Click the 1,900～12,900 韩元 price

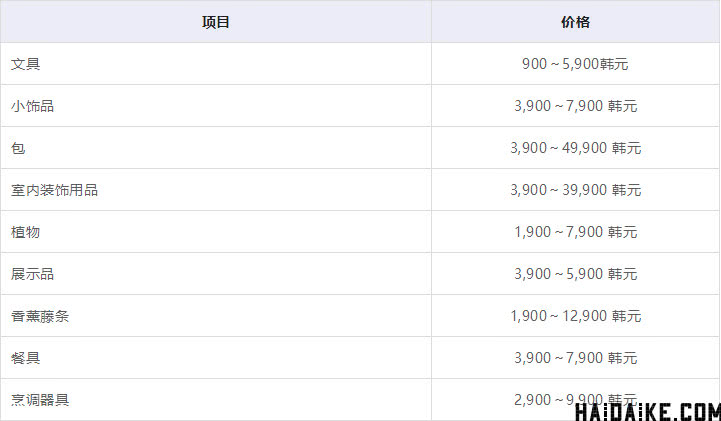click(575, 316)
